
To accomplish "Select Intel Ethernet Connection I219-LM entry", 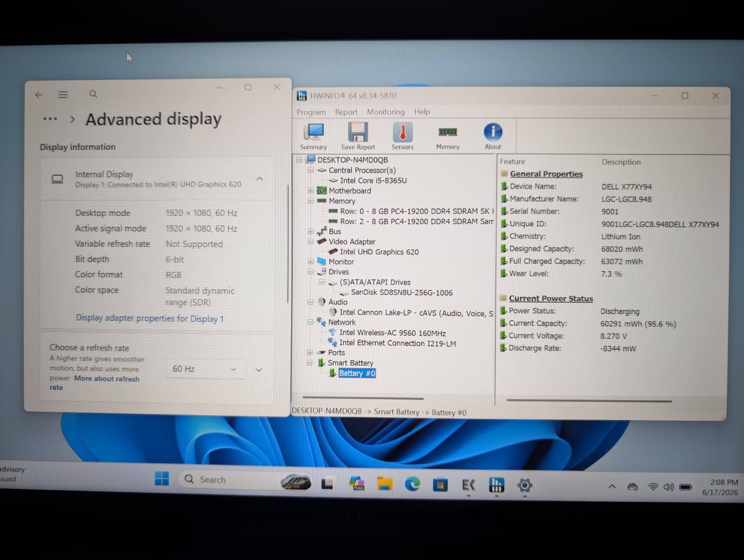I will [x=398, y=343].
